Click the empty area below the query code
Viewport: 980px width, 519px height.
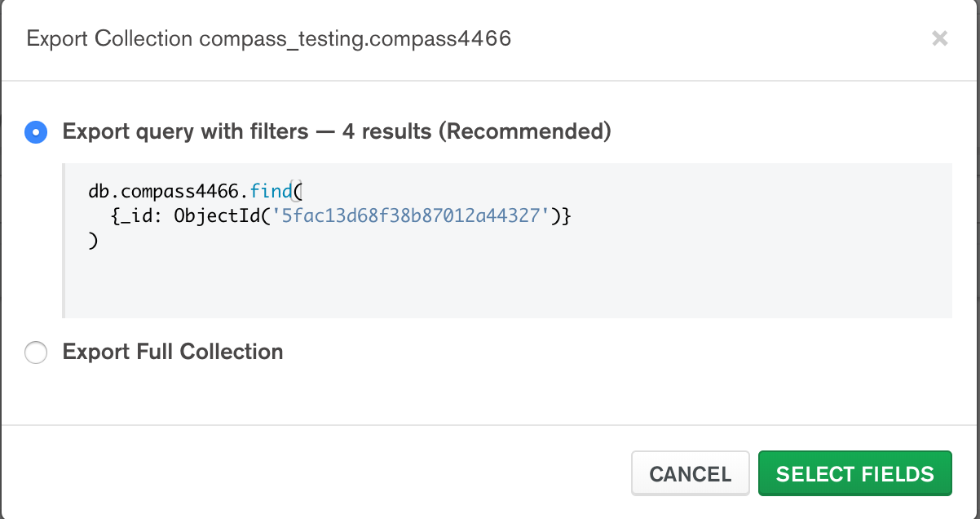point(505,286)
